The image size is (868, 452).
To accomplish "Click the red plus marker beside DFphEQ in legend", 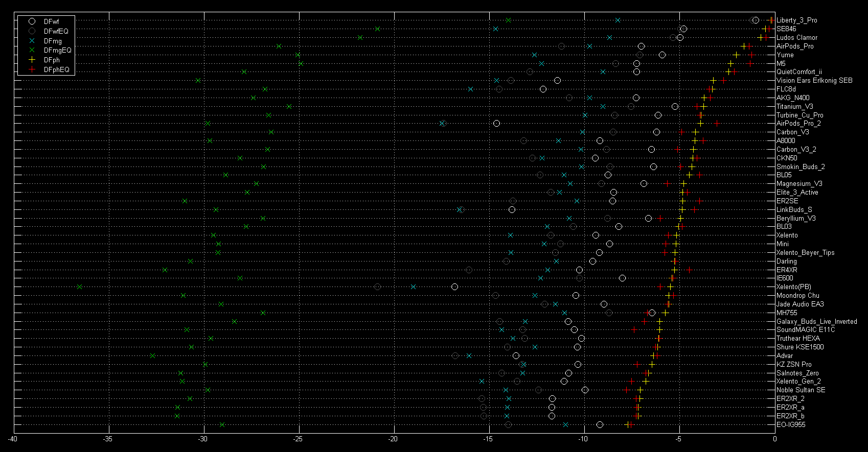I will point(32,69).
